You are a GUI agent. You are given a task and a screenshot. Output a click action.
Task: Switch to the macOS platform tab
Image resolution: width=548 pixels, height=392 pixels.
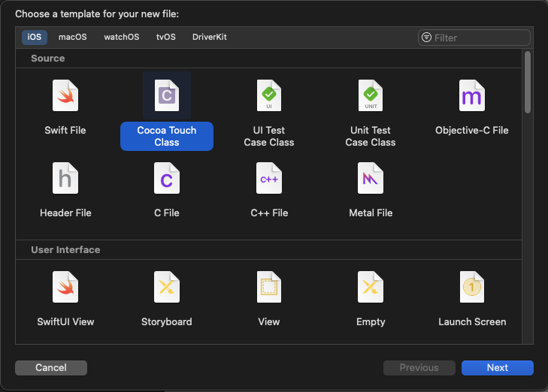pos(73,37)
